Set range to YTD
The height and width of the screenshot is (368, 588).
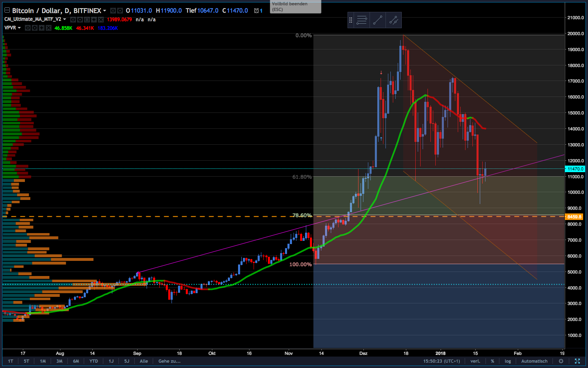point(94,361)
